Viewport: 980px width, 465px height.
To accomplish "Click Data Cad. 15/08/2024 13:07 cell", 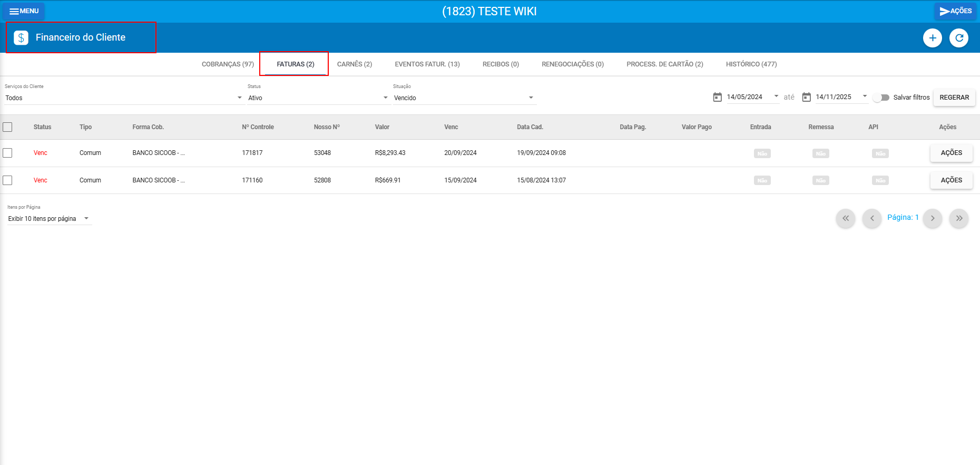I will pyautogui.click(x=542, y=180).
